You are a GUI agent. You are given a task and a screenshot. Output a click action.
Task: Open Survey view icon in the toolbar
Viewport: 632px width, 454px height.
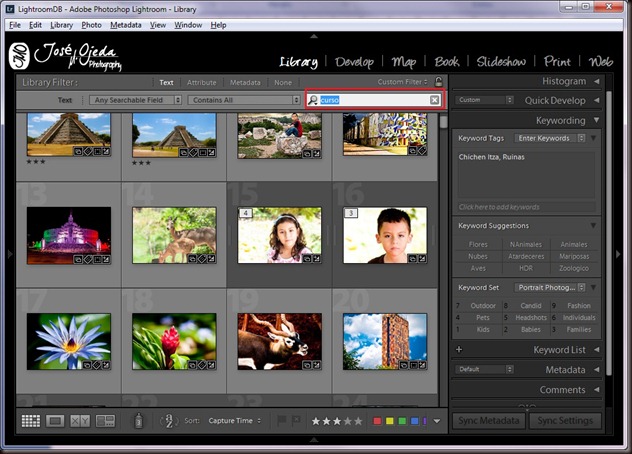coord(105,421)
